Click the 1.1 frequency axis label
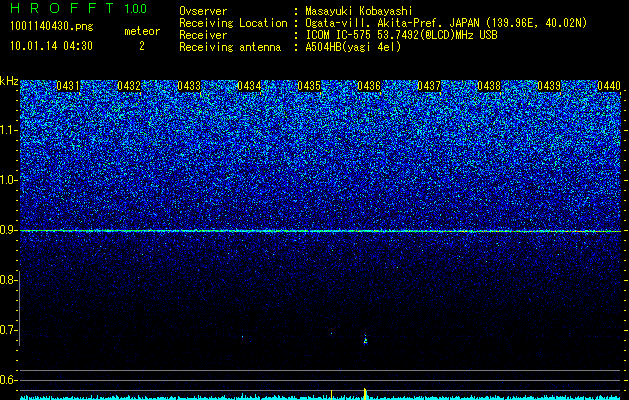The width and height of the screenshot is (629, 400). click(x=9, y=130)
